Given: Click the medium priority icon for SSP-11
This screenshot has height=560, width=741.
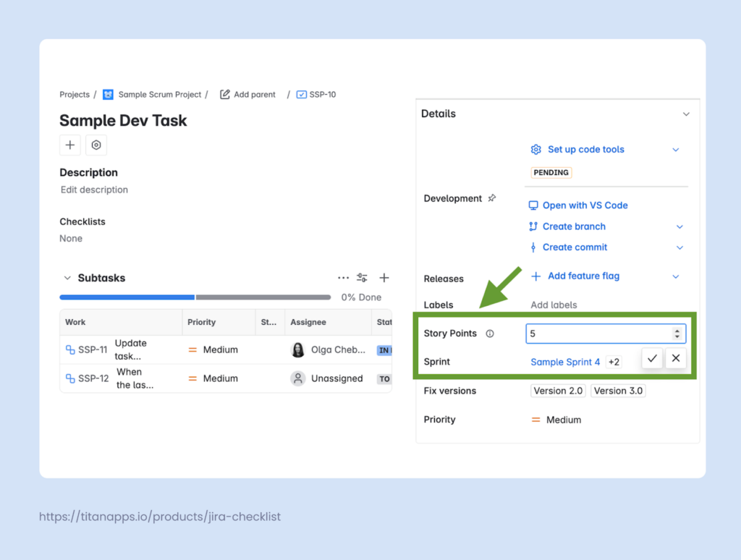Looking at the screenshot, I should (x=192, y=350).
